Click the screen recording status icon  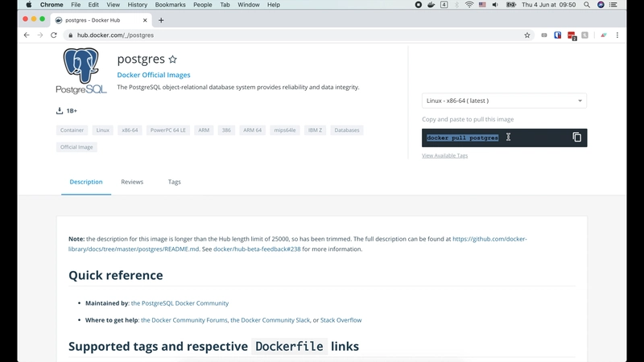[418, 5]
